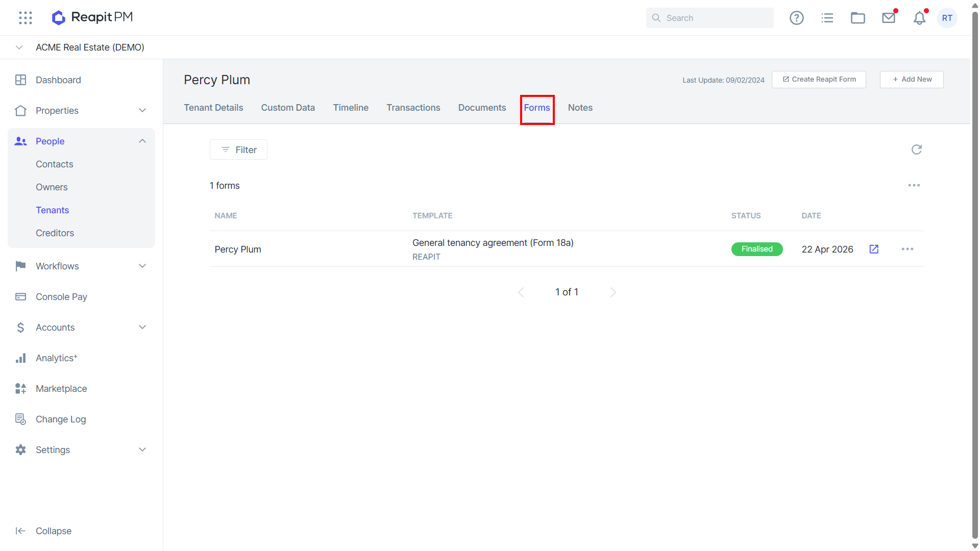980x551 pixels.
Task: Check the mail inbox icon
Action: (x=889, y=18)
